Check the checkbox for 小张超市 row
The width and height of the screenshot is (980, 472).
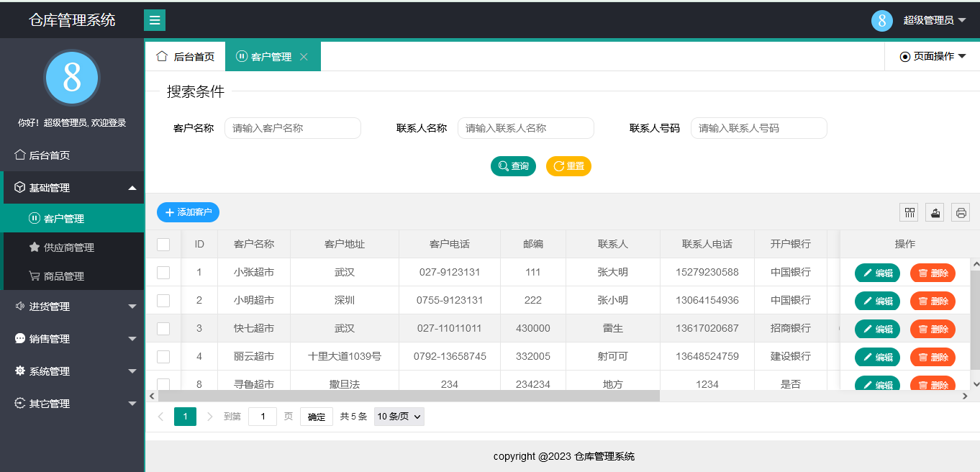[x=163, y=272]
